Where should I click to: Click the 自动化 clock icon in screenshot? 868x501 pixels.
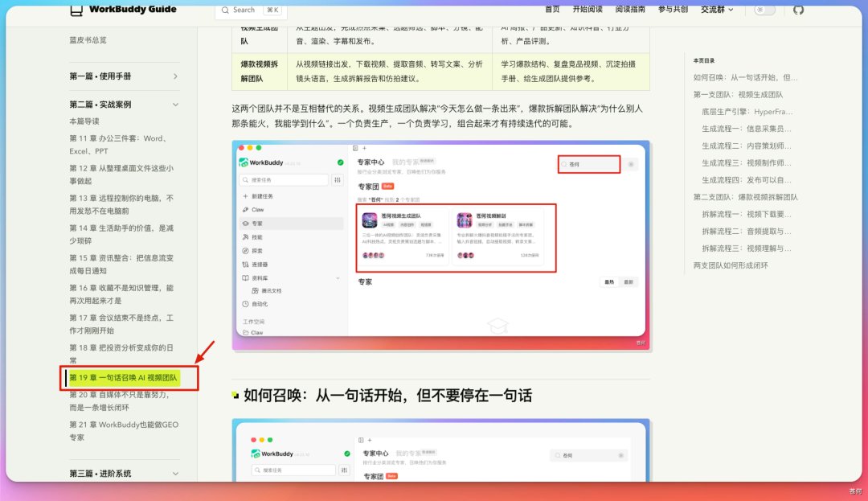pyautogui.click(x=245, y=304)
